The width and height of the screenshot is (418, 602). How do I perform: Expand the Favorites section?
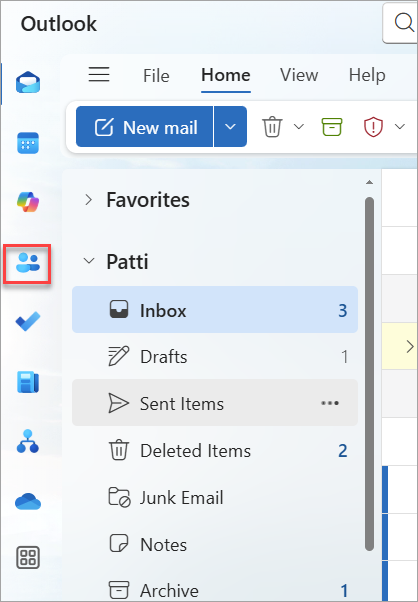tap(89, 200)
